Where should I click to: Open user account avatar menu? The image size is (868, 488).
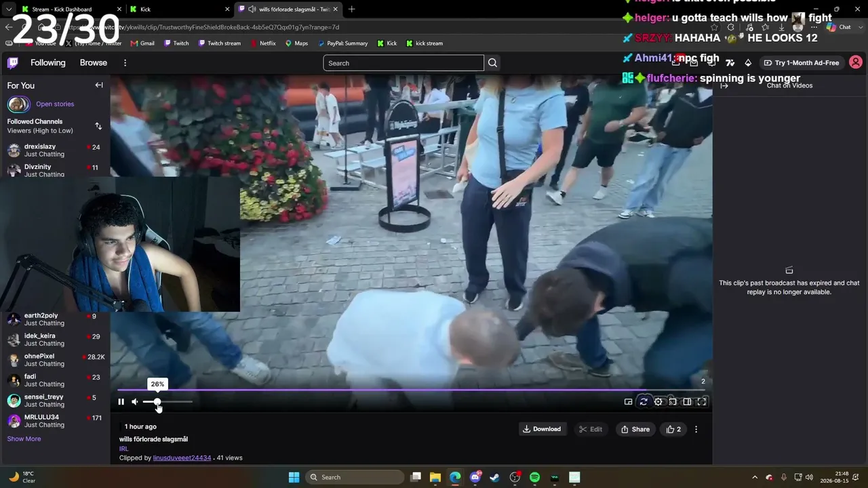pos(856,63)
